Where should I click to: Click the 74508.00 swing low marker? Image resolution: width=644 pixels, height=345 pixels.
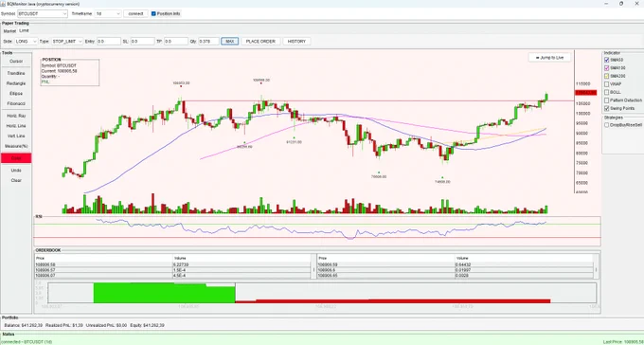(x=442, y=181)
